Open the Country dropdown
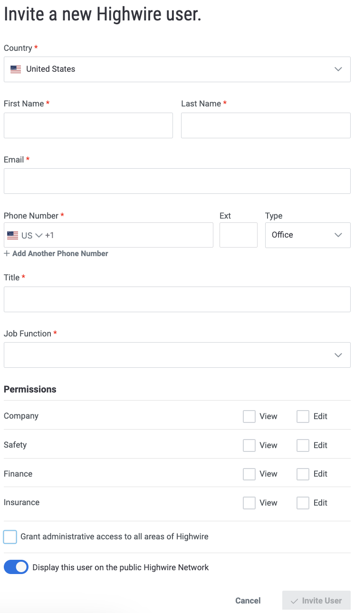Viewport: 364px width, 613px height. tap(177, 69)
